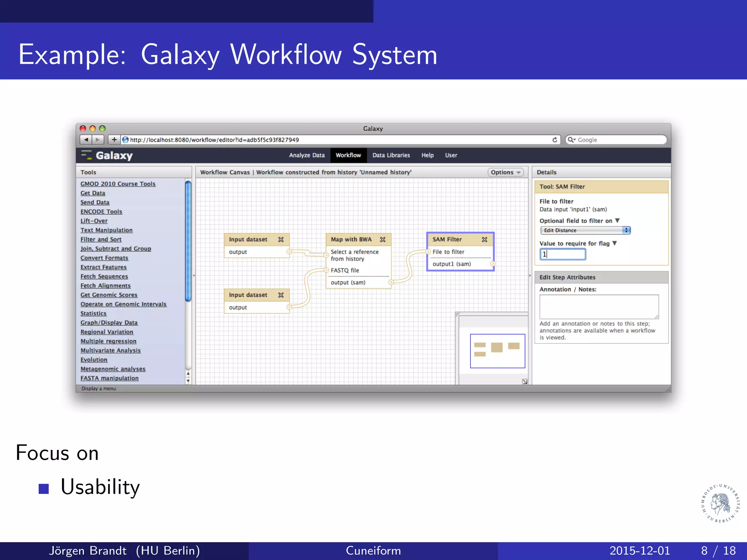Screen dimensions: 747x560
Task: Open the Analyze Data tab
Action: (x=307, y=155)
